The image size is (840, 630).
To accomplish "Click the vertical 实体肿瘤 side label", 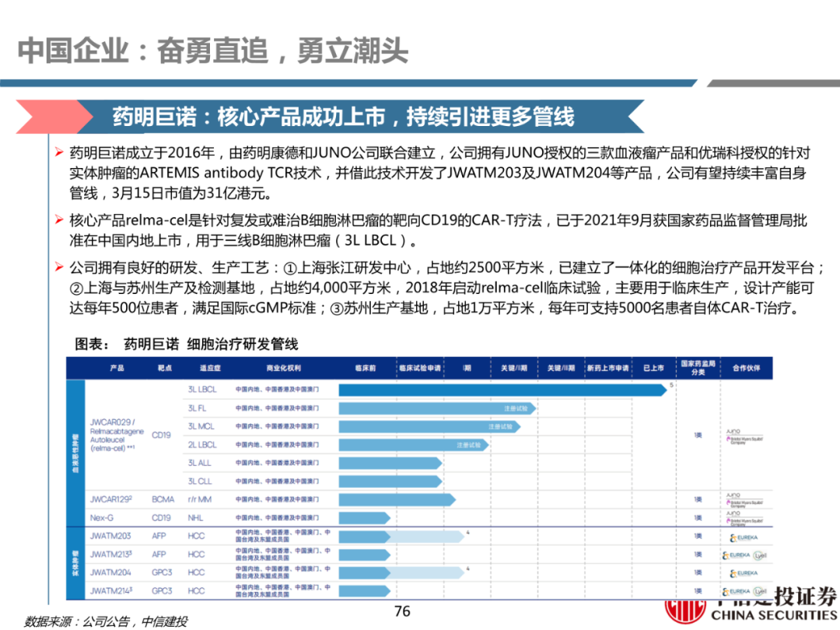I will coord(75,563).
